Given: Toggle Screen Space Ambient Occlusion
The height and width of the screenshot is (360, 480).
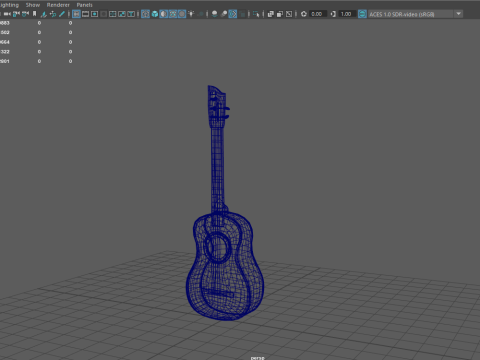Looking at the screenshot, I should (x=215, y=14).
